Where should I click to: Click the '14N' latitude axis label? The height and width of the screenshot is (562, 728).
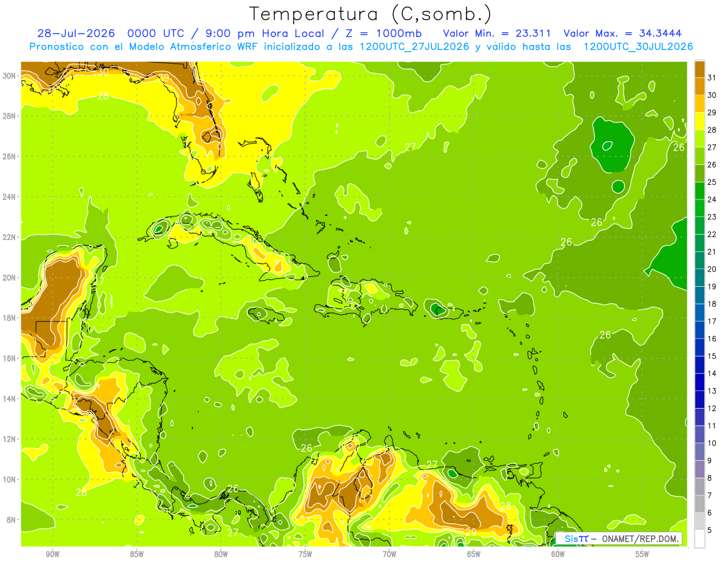pyautogui.click(x=10, y=398)
